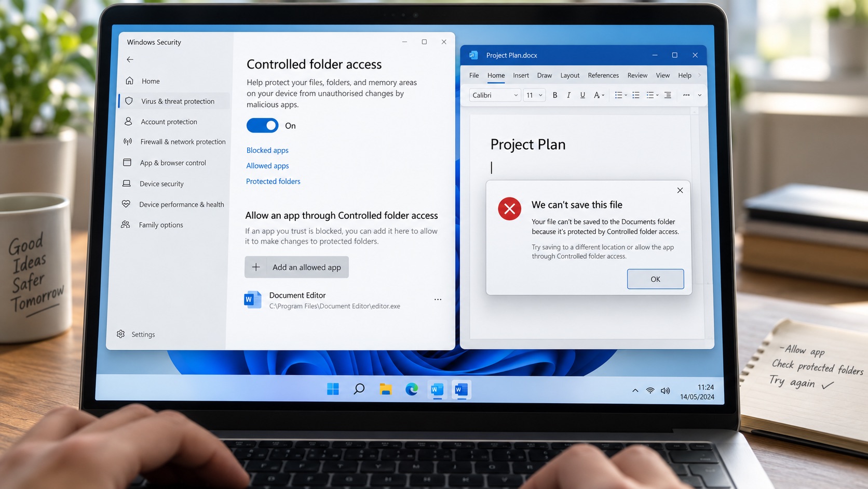Click OK on the save error dialog
This screenshot has width=868, height=489.
click(x=655, y=279)
